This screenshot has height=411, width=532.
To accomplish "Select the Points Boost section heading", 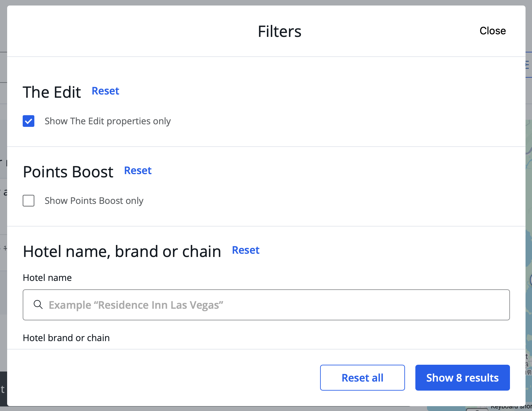I will pyautogui.click(x=68, y=172).
